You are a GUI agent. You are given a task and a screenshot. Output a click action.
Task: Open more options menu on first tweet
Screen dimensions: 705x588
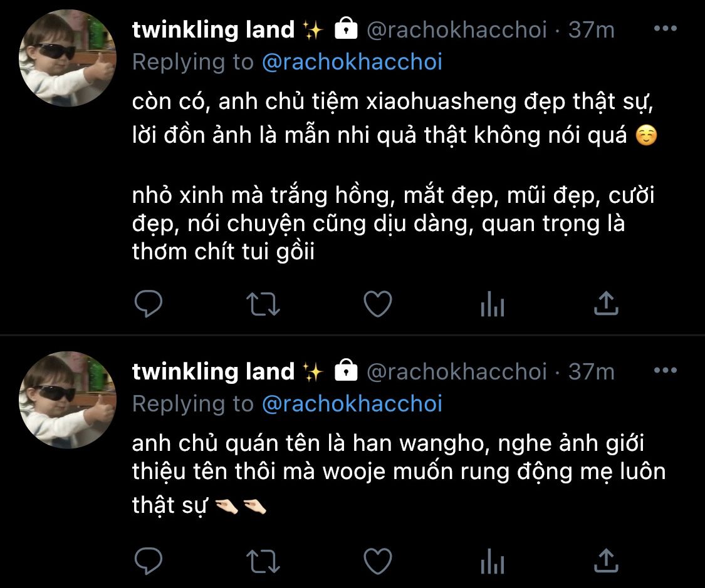tap(666, 29)
